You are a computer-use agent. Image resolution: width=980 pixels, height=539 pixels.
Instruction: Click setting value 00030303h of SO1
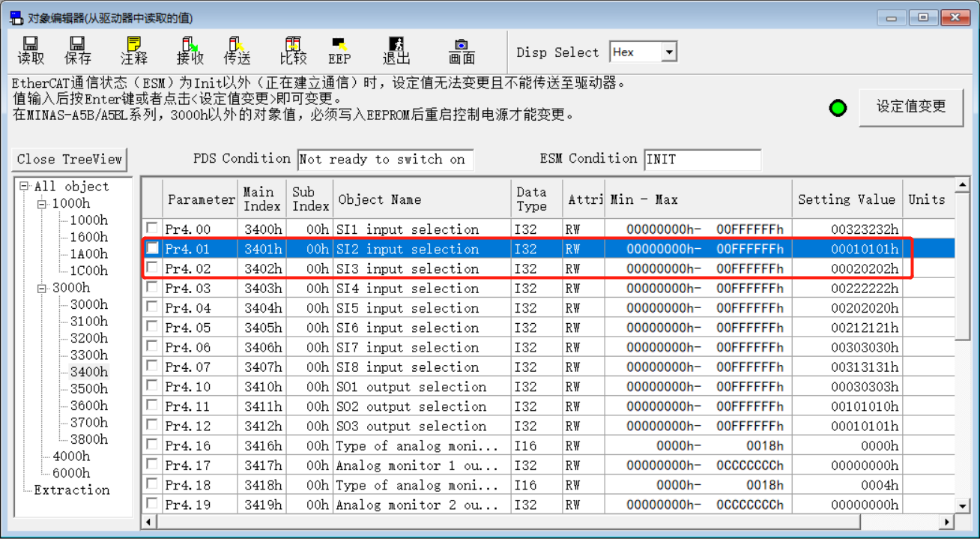pos(847,387)
